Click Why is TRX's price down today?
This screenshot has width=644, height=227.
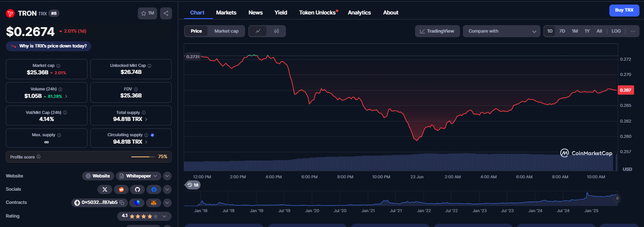tap(49, 46)
